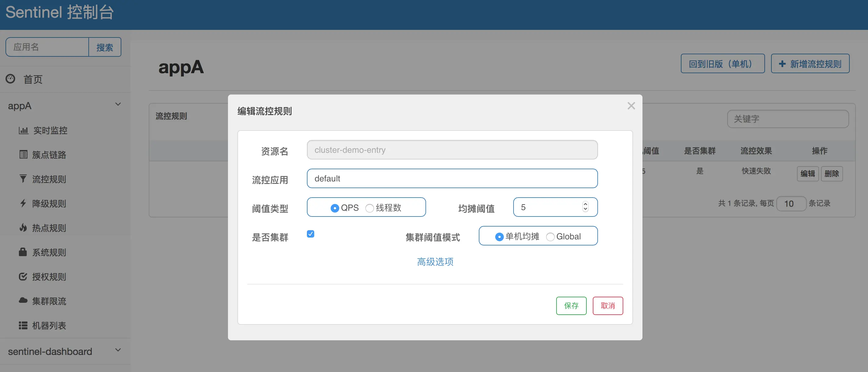This screenshot has width=868, height=372.
Task: Select the 线程数 threshold type radio
Action: (370, 208)
